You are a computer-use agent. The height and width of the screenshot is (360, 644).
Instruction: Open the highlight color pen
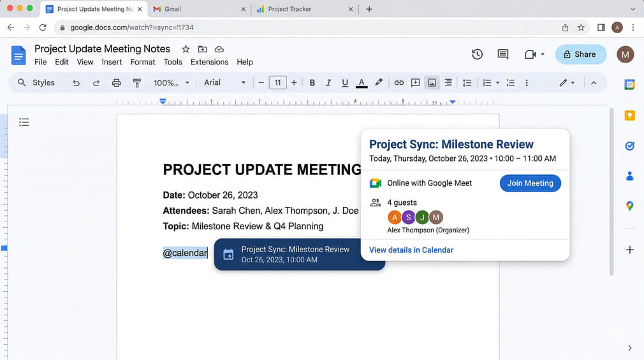pos(379,82)
